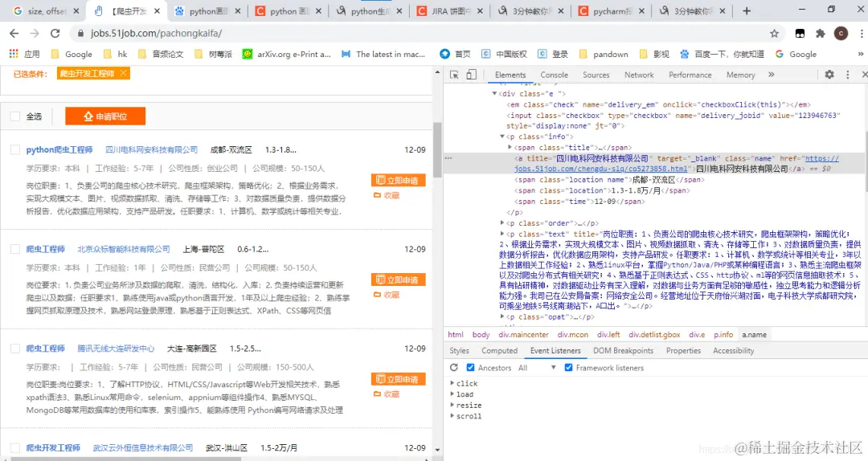Click 收藏 for python爬虫工程师 job

pos(387,195)
